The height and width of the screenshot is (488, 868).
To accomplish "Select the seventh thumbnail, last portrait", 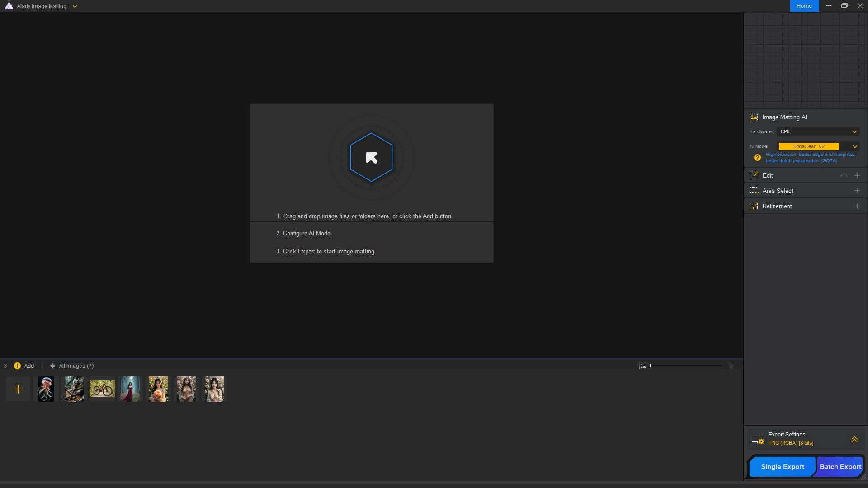I will click(x=214, y=389).
